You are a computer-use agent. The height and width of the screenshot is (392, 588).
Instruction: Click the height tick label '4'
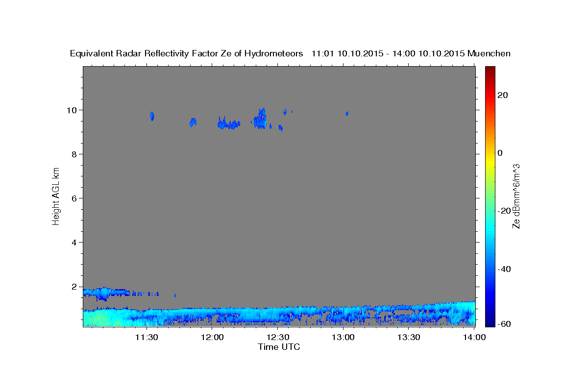click(x=75, y=242)
